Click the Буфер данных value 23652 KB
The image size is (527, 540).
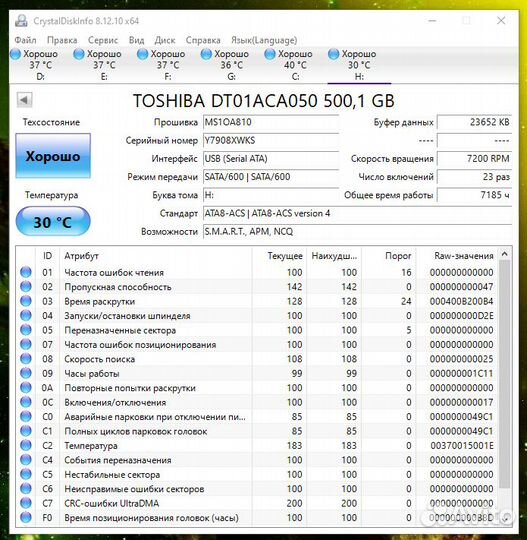[x=474, y=122]
